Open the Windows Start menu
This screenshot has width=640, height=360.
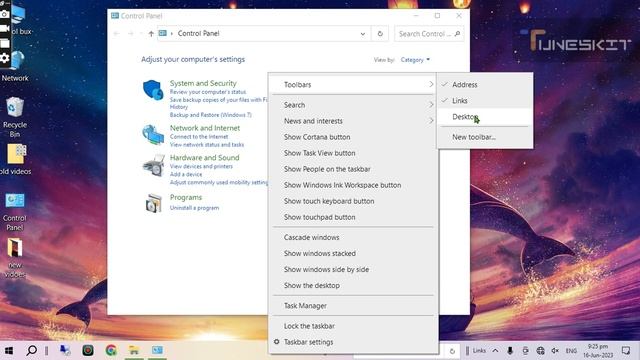8,350
